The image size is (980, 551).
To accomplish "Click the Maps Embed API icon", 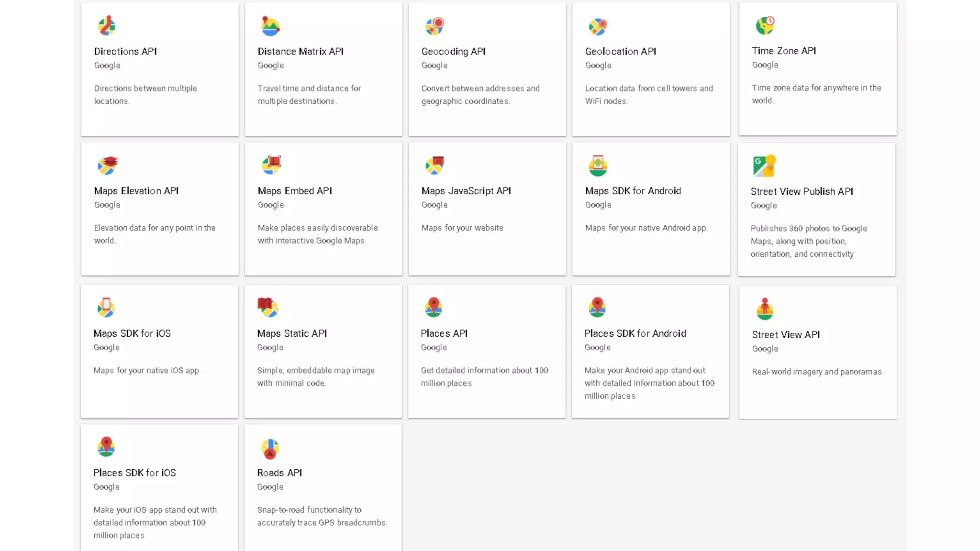I will [271, 165].
